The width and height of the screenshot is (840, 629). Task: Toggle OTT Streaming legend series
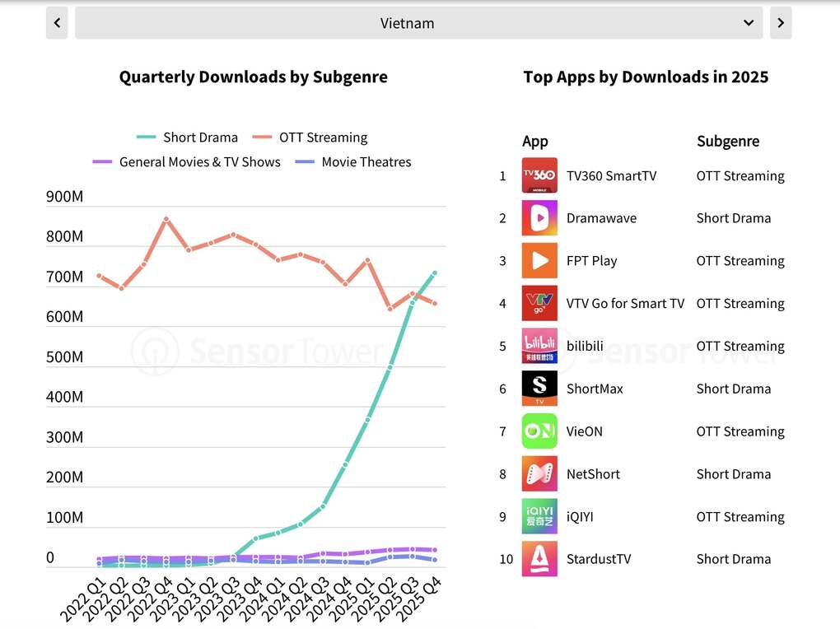310,137
